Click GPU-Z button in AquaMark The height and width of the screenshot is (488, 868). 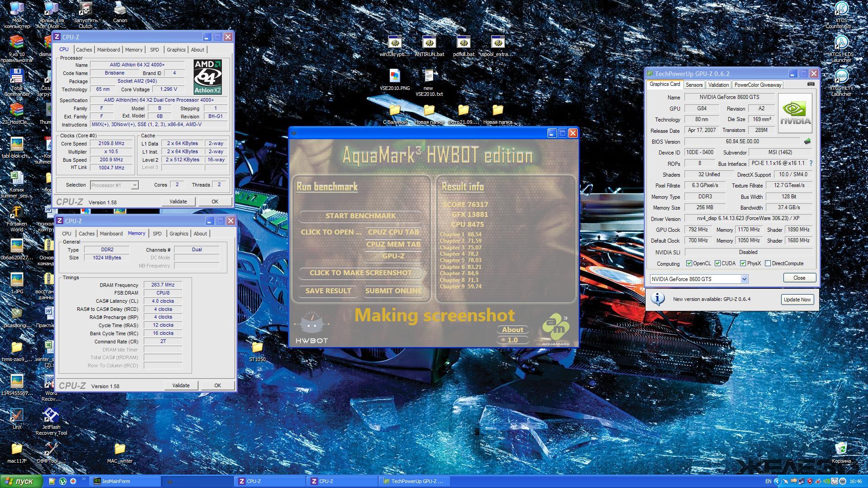[x=393, y=256]
